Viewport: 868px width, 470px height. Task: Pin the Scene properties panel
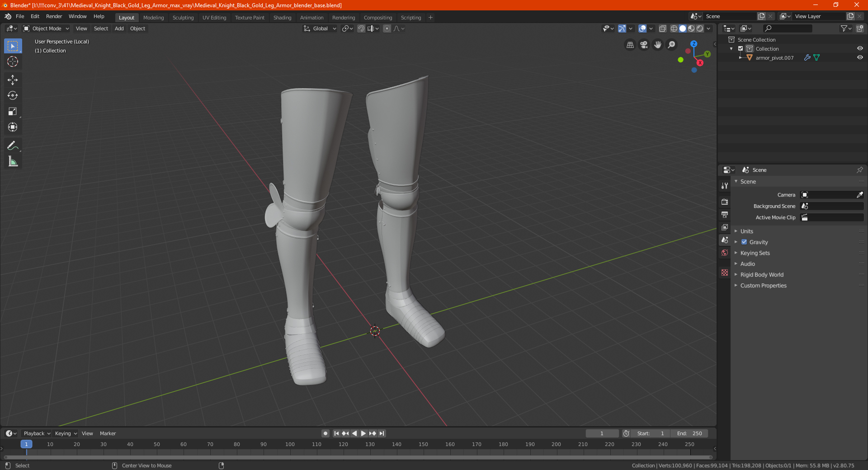tap(859, 170)
